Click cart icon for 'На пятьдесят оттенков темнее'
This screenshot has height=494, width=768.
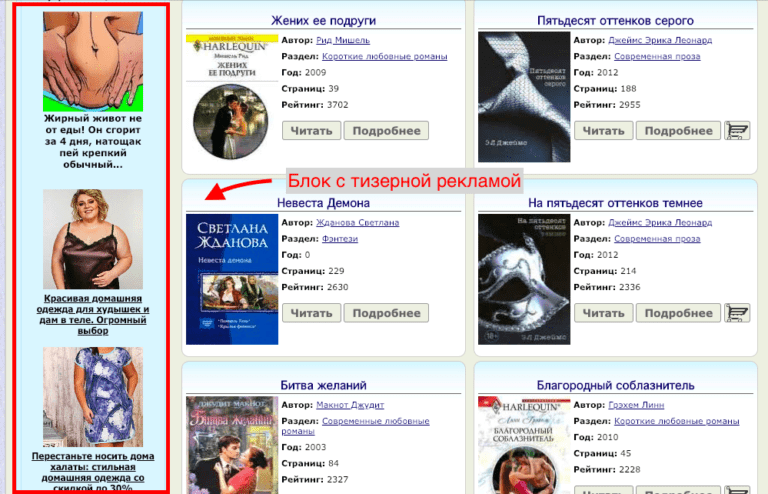point(737,313)
